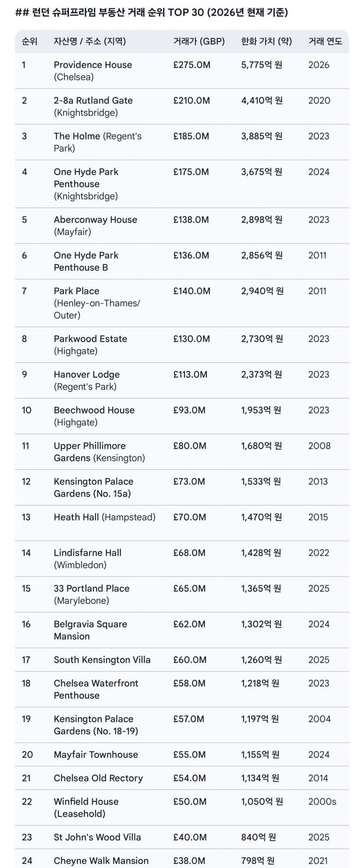Click the 한화 가치 (약) column header

click(266, 41)
